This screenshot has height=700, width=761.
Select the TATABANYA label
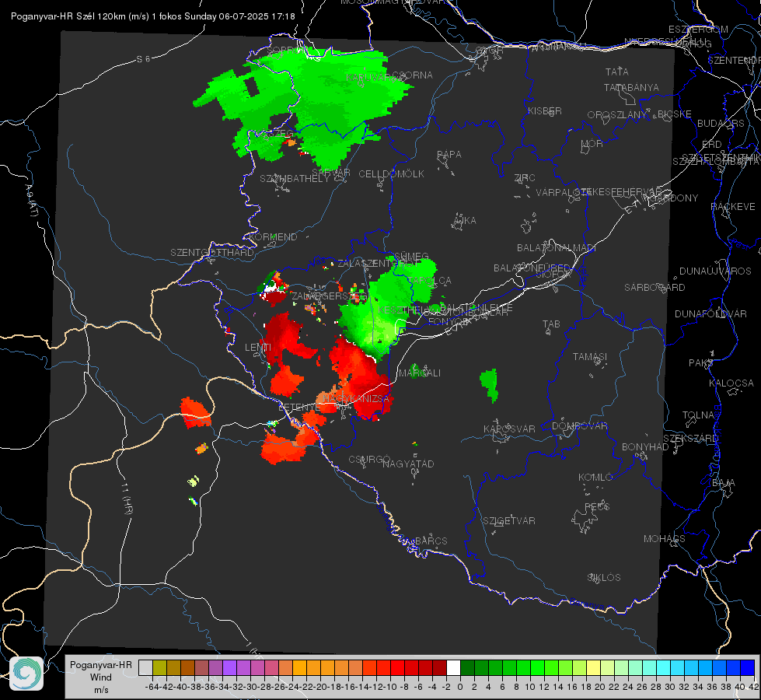click(x=631, y=87)
